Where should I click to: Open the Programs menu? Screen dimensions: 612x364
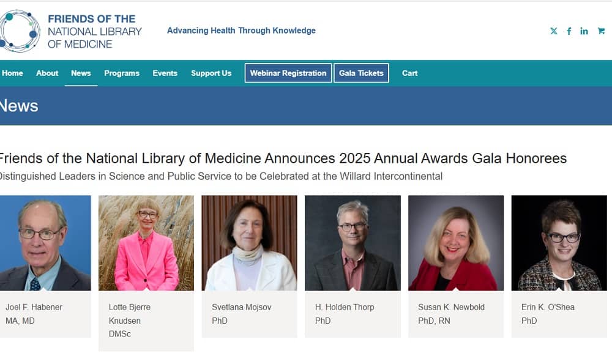click(x=122, y=73)
